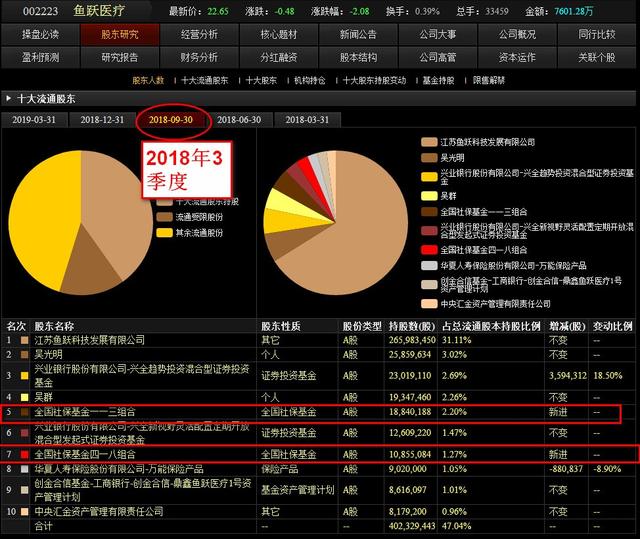640x539 pixels.
Task: Select the 2018-12-31 report date tab
Action: (102, 120)
